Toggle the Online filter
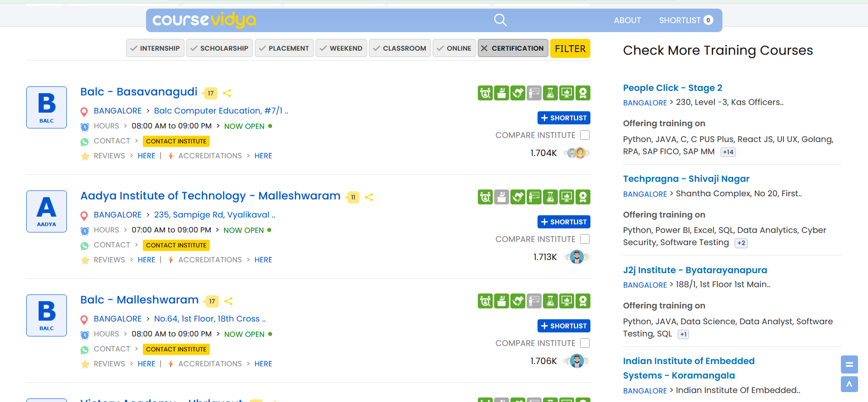 pyautogui.click(x=454, y=48)
